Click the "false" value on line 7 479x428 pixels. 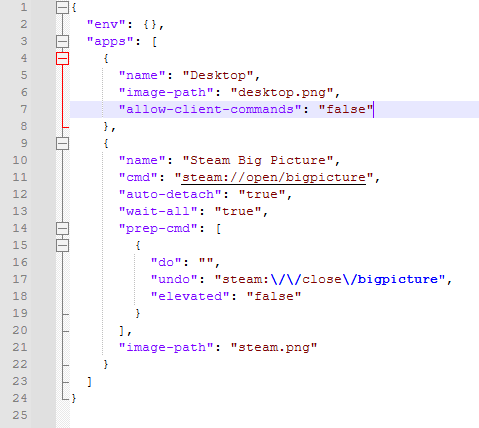coord(346,109)
